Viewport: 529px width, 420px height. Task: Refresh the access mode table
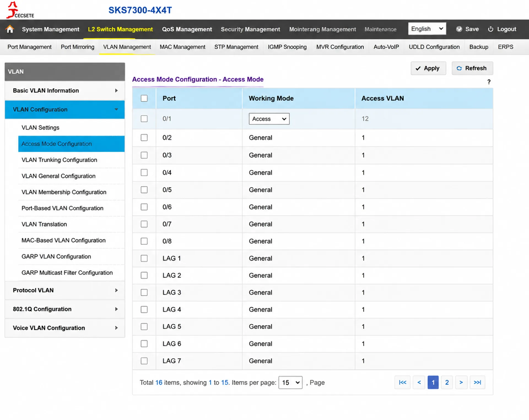472,68
